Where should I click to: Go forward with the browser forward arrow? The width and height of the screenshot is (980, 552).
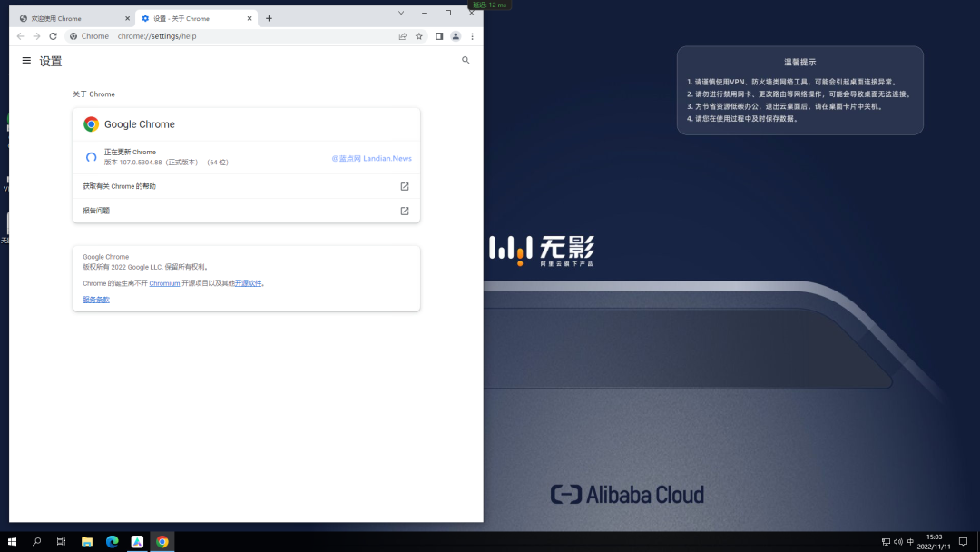click(37, 36)
